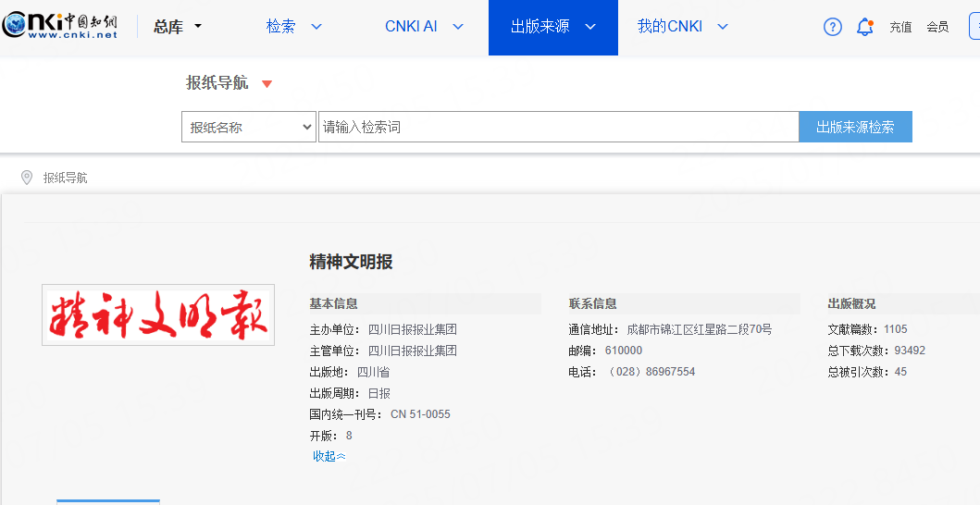The image size is (980, 505).
Task: Click the postal code 610000
Action: (x=624, y=351)
